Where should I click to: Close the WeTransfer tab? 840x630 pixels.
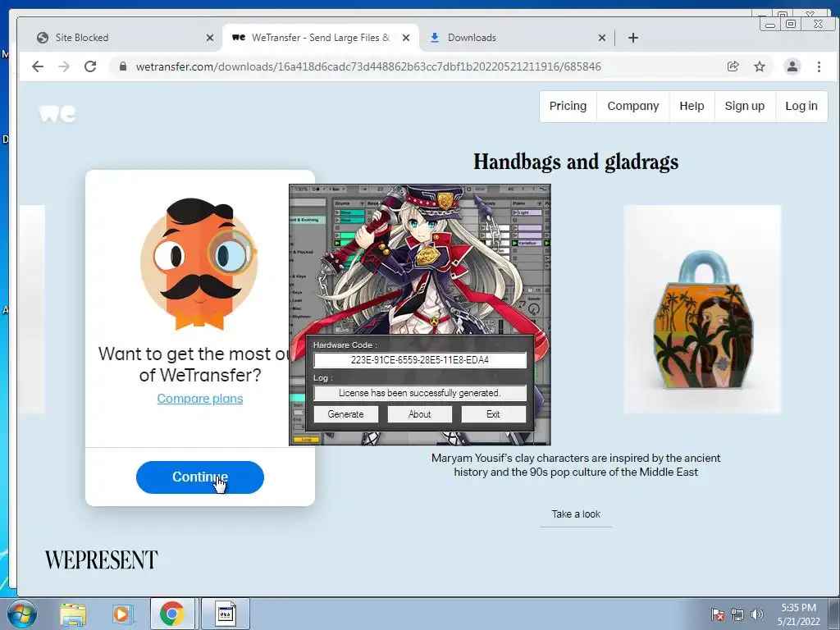pyautogui.click(x=406, y=38)
